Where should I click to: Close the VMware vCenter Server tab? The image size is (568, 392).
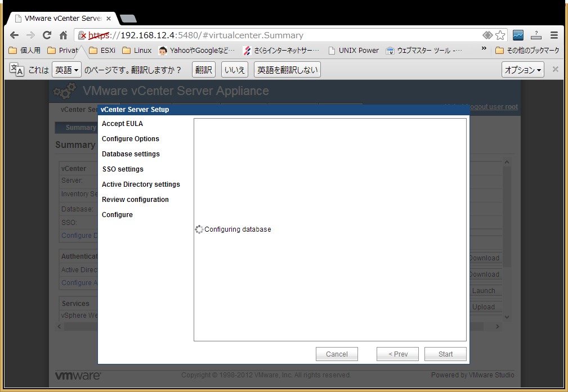coord(108,19)
